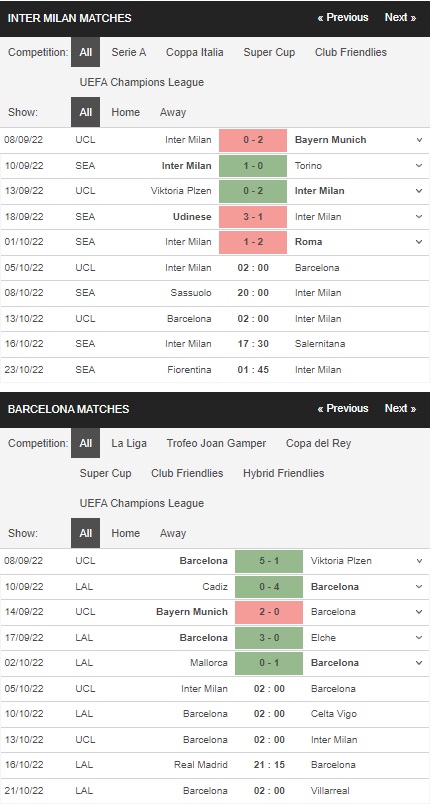Open the 5 - 1 Barcelona score box
432x812 pixels.
[x=269, y=561]
